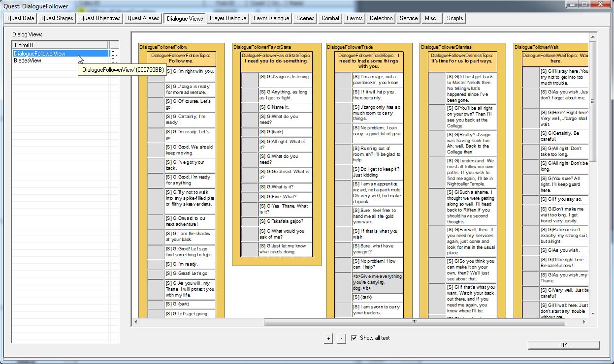
Task: Open the Quest Data tab
Action: point(21,18)
